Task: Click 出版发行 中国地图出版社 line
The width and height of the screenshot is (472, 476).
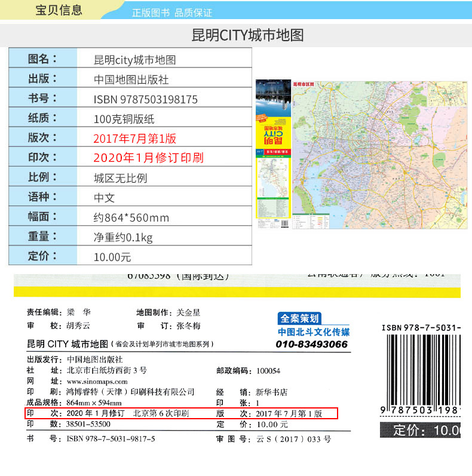Action: click(x=75, y=360)
